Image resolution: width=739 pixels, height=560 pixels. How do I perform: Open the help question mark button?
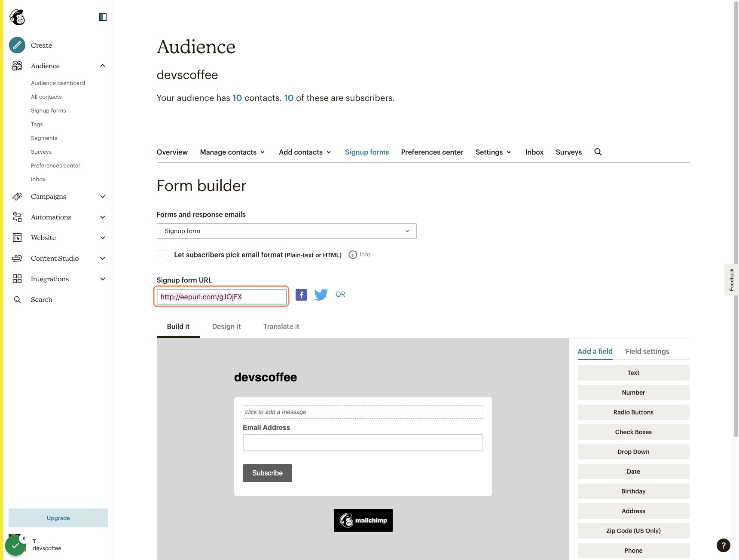pos(724,545)
